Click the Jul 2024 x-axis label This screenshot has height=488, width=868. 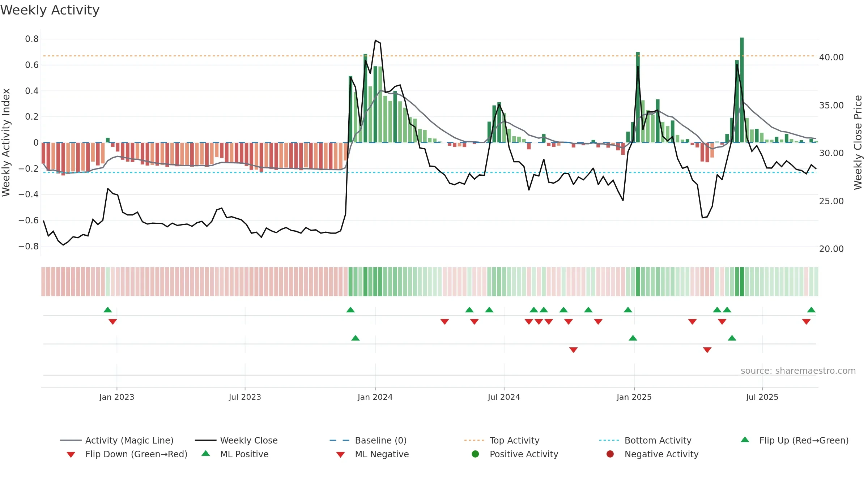(504, 397)
